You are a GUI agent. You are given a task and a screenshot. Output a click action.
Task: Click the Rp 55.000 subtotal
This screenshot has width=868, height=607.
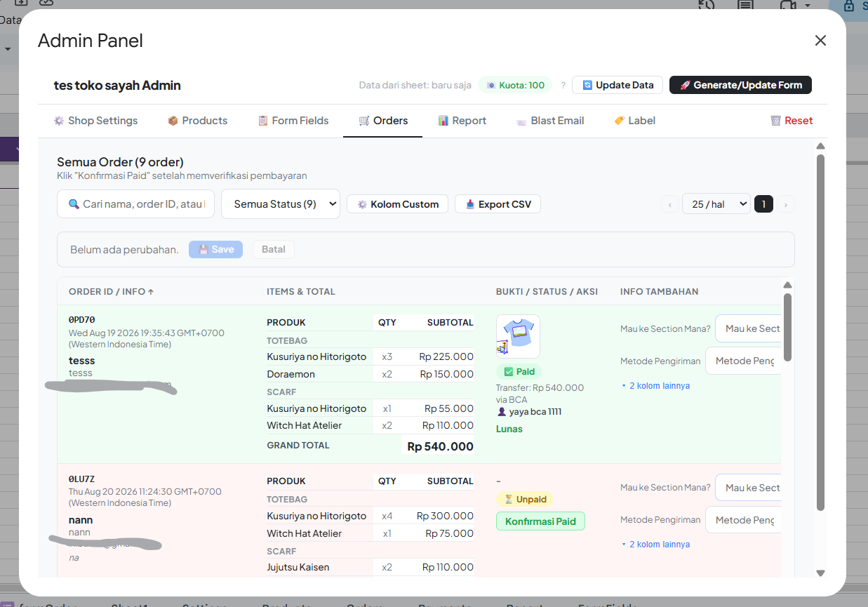449,408
